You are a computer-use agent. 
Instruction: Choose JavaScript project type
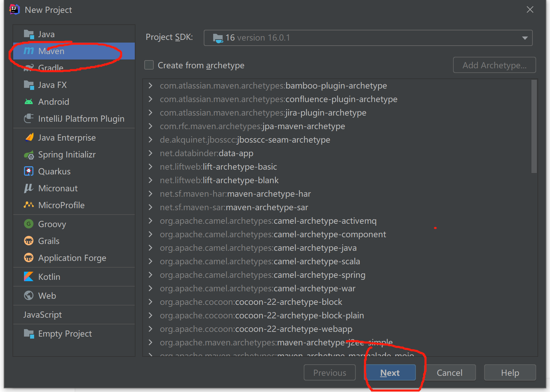point(74,315)
